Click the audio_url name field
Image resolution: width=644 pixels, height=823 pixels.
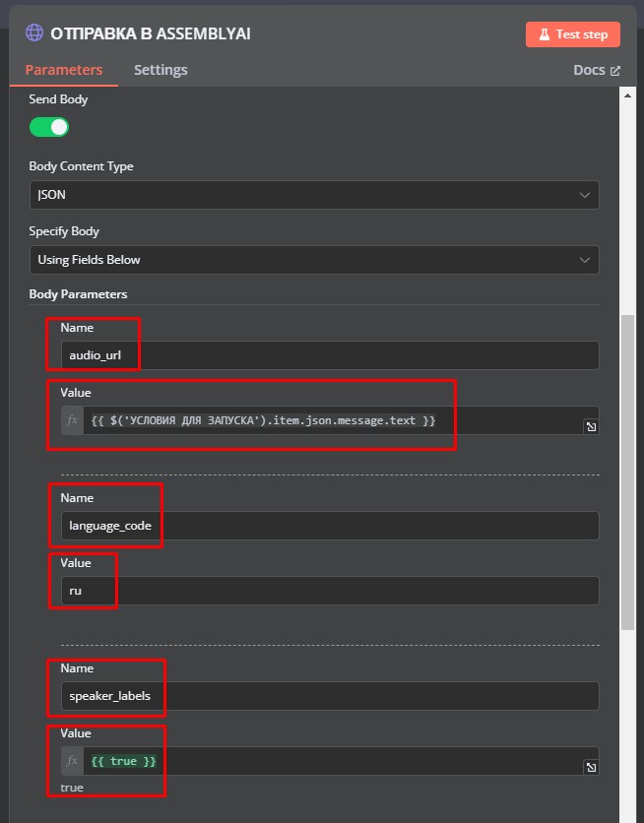click(x=330, y=355)
